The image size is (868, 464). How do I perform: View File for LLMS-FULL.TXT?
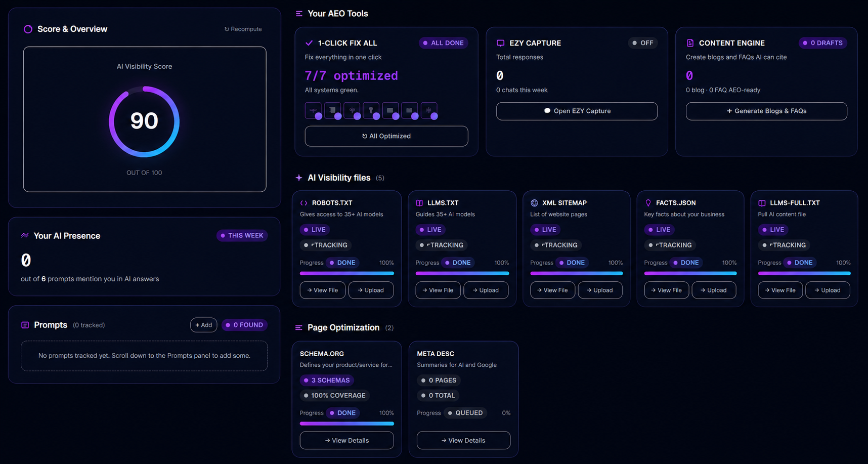(x=780, y=290)
